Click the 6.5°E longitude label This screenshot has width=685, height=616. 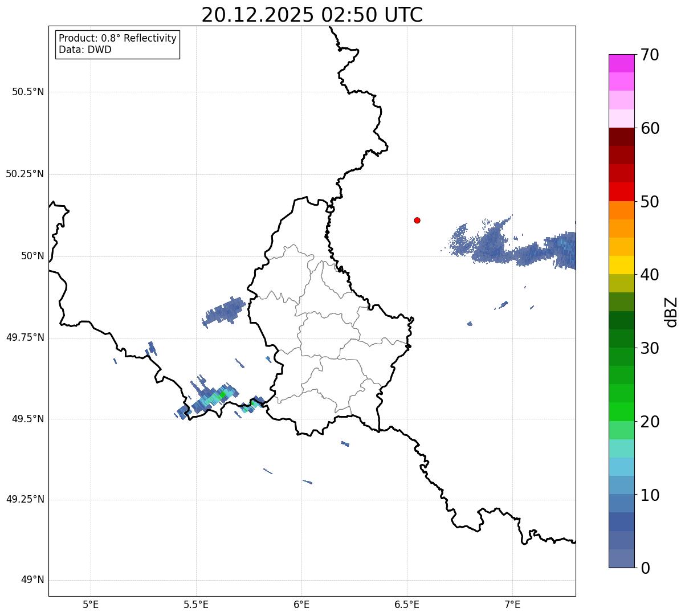tap(407, 604)
